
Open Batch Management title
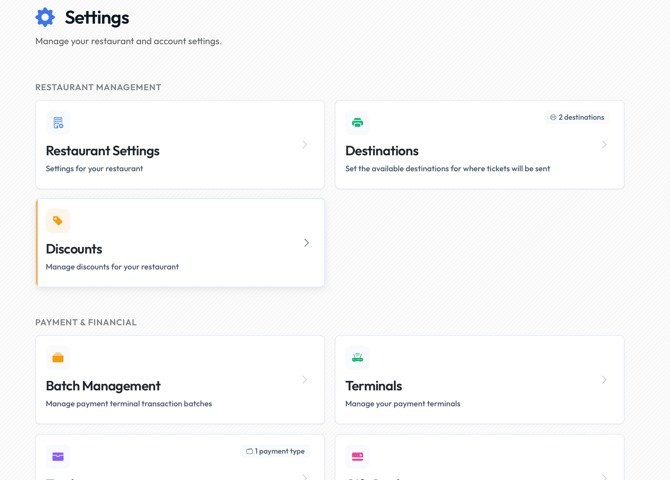[x=103, y=386]
